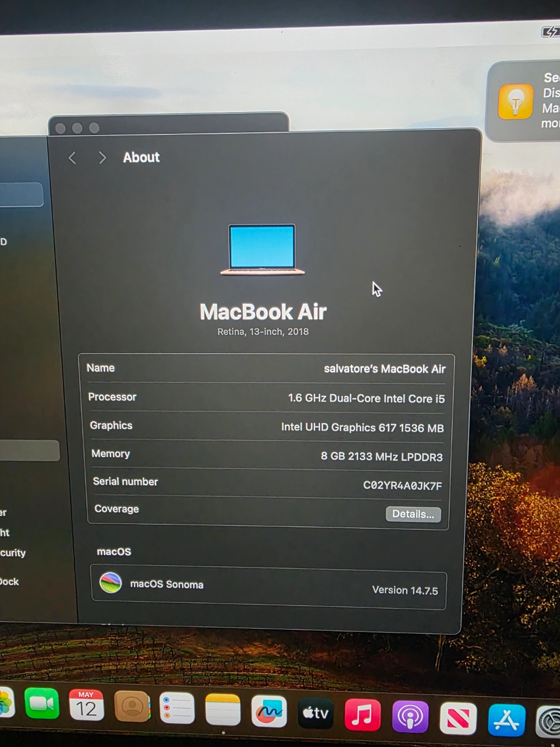Image resolution: width=560 pixels, height=747 pixels.
Task: Select the name "salvatore's MacBook Air"
Action: (x=385, y=369)
